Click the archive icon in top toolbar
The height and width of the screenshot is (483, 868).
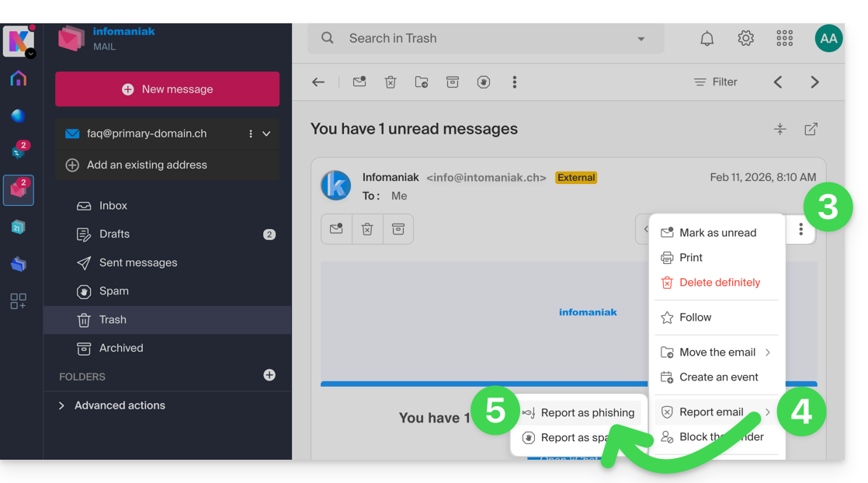[x=453, y=82]
